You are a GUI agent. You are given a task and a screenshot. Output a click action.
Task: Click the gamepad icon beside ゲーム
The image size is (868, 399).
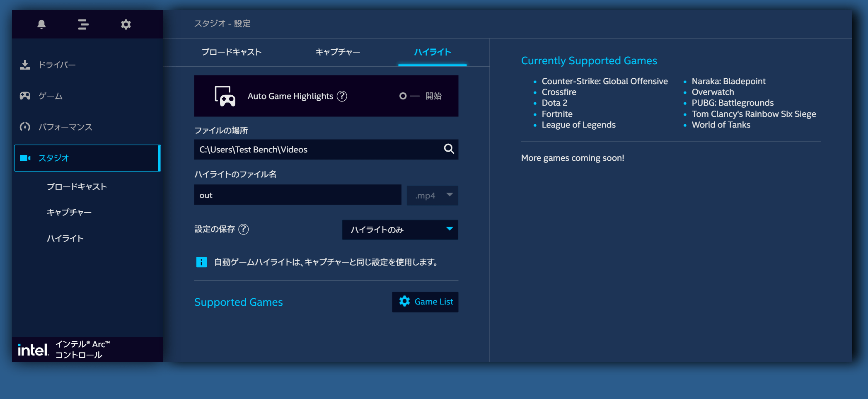[25, 96]
